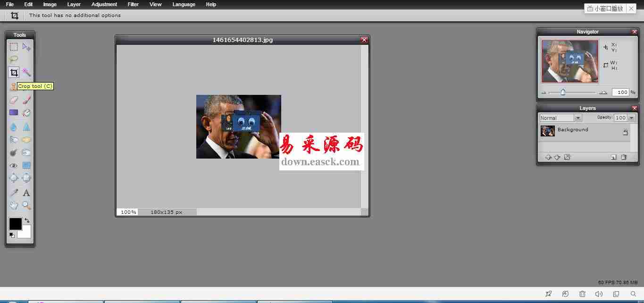Move layer down in Layers panel
Viewport: 644px width, 303px height.
[557, 157]
